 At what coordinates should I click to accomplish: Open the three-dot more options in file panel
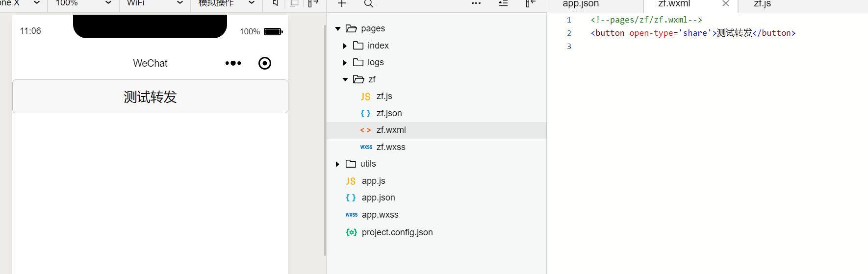click(x=476, y=3)
